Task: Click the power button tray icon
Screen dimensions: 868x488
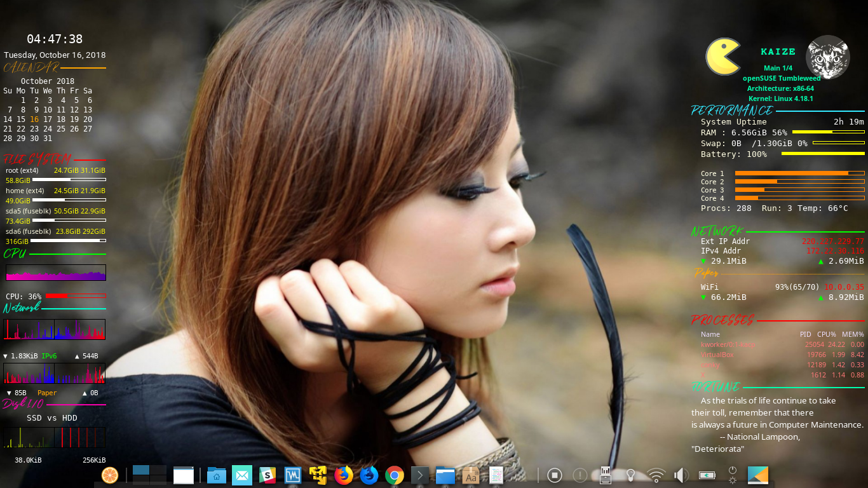Action: click(x=733, y=470)
